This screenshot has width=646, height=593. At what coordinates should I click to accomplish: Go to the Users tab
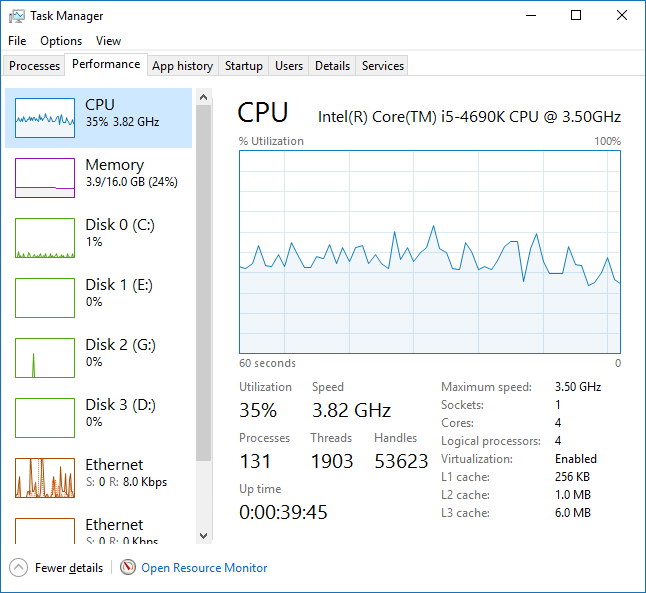[289, 66]
